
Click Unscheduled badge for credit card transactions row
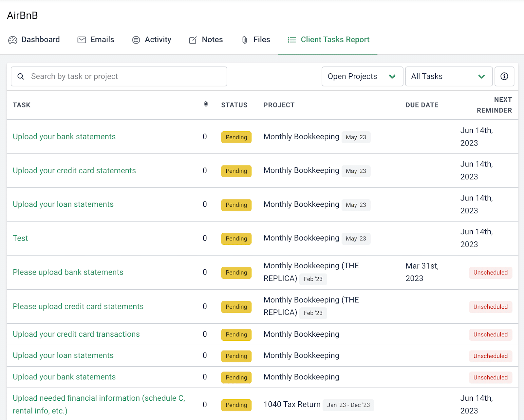pyautogui.click(x=491, y=334)
